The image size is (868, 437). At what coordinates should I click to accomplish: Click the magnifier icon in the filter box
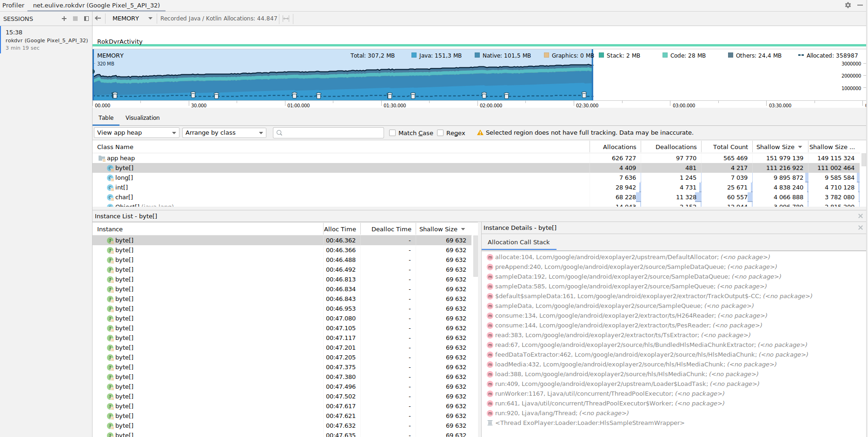coord(279,133)
